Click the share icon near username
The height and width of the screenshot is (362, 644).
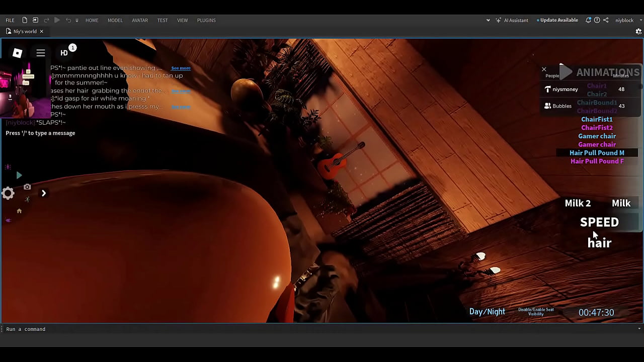point(606,20)
